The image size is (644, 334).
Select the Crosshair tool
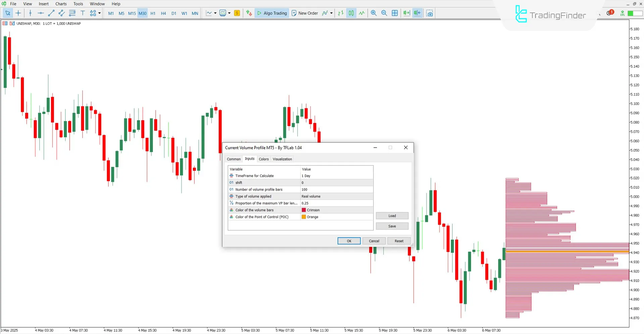[18, 13]
